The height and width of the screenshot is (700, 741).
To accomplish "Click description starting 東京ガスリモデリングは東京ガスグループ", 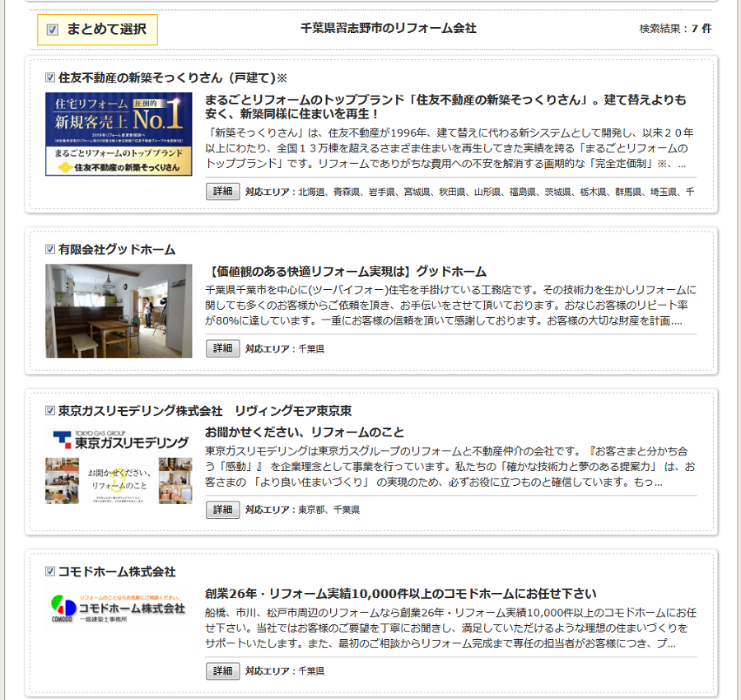I will click(450, 466).
